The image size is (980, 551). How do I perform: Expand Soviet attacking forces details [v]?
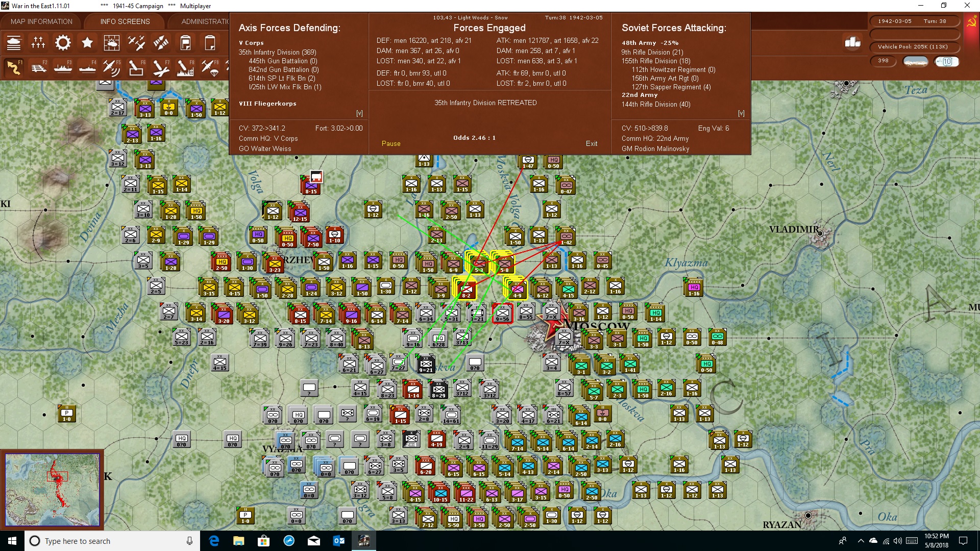[x=741, y=113]
